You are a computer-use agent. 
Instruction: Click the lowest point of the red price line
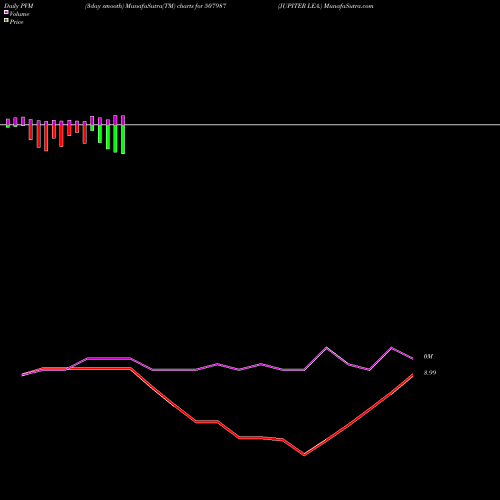(x=304, y=455)
